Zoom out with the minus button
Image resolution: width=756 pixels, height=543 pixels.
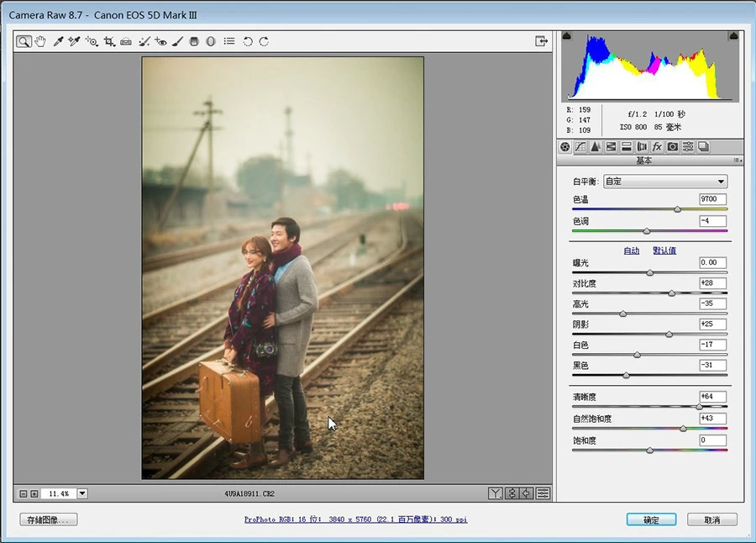tap(24, 493)
